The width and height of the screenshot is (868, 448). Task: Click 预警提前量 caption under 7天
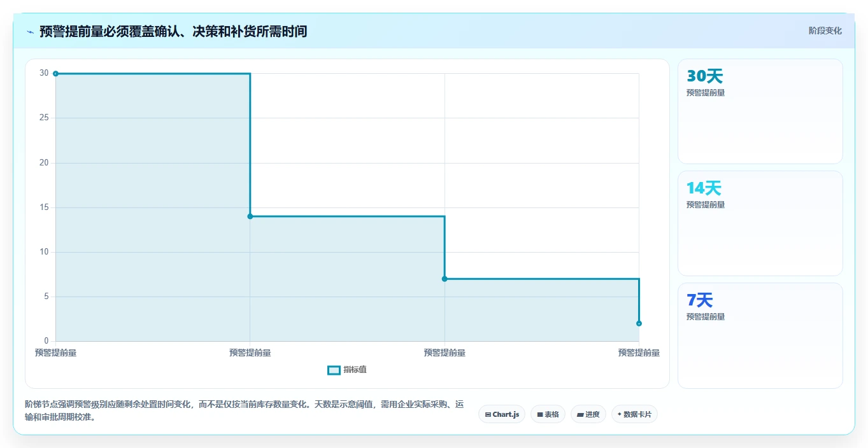click(x=706, y=317)
